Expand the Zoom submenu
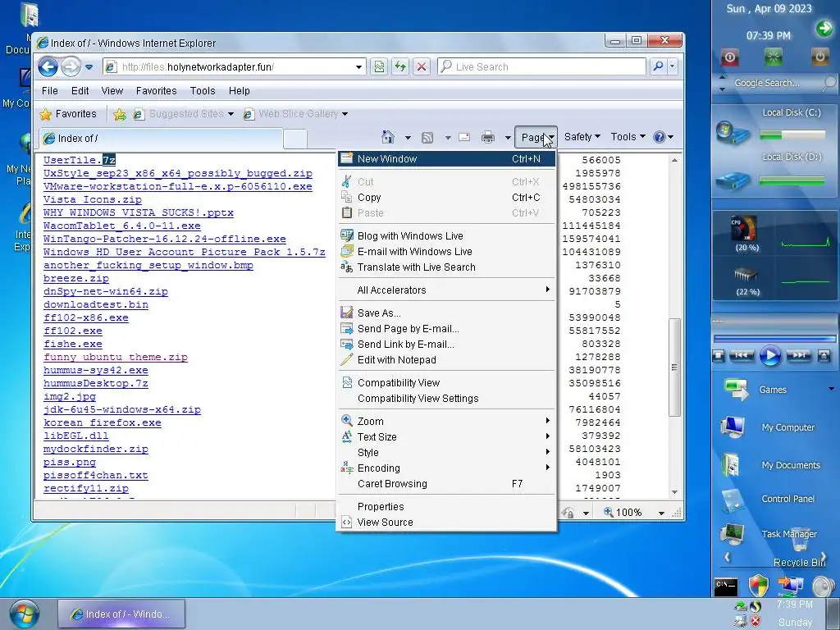 pos(445,421)
